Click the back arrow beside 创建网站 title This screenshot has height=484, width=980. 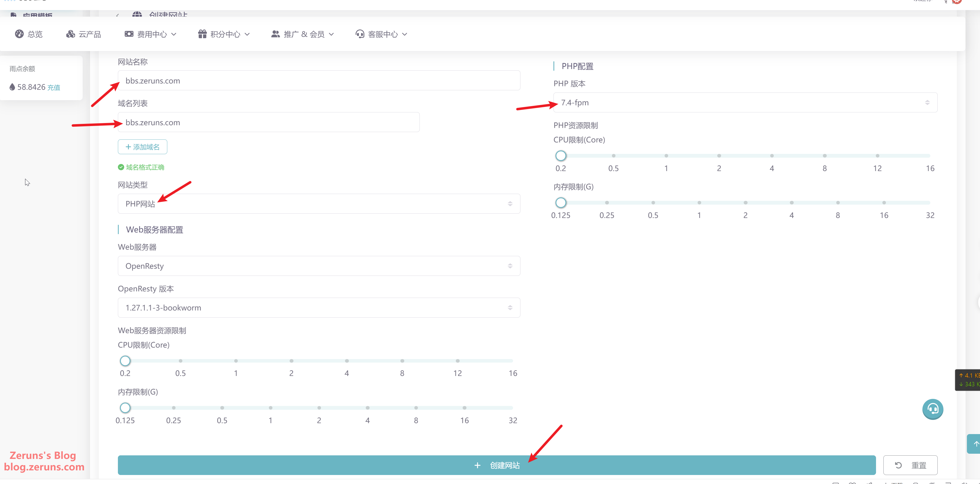[118, 15]
